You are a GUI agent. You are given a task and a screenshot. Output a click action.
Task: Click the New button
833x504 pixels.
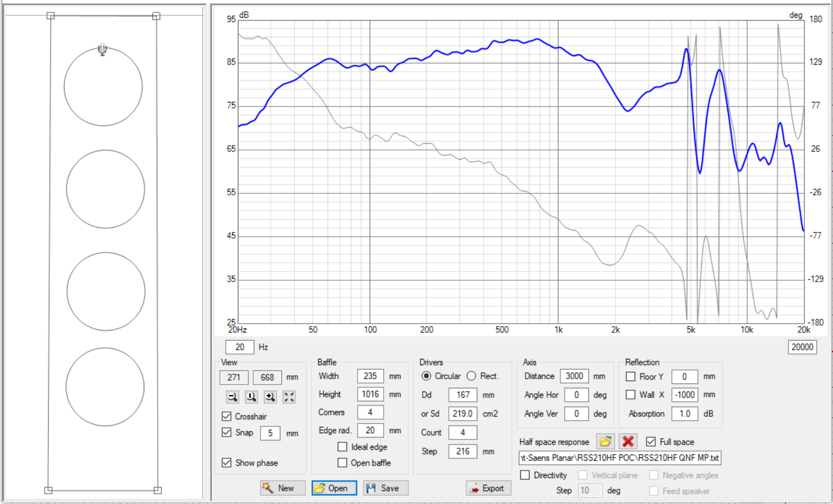pyautogui.click(x=283, y=488)
